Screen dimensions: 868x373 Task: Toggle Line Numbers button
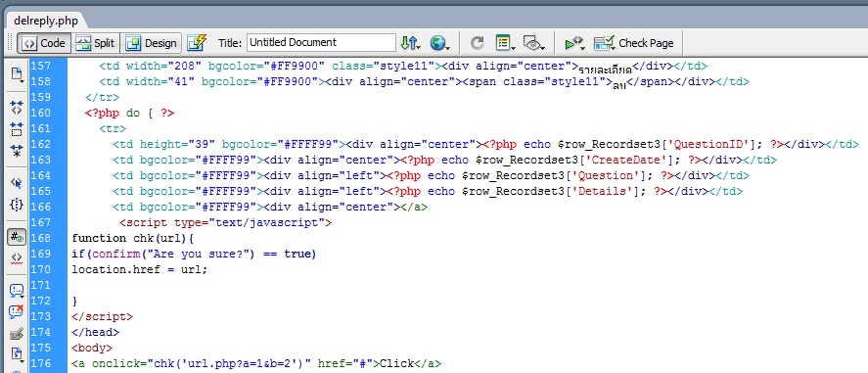[x=17, y=237]
